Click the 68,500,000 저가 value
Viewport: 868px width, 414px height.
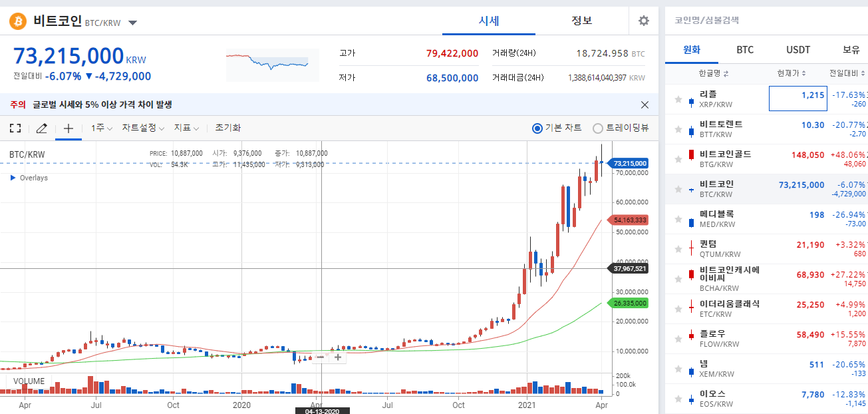coord(452,78)
